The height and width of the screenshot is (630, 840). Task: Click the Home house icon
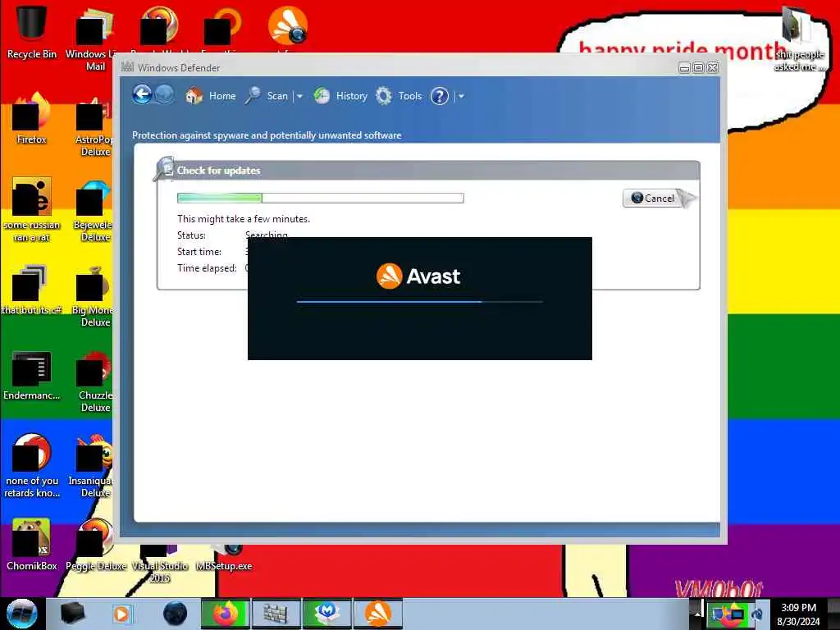tap(194, 96)
